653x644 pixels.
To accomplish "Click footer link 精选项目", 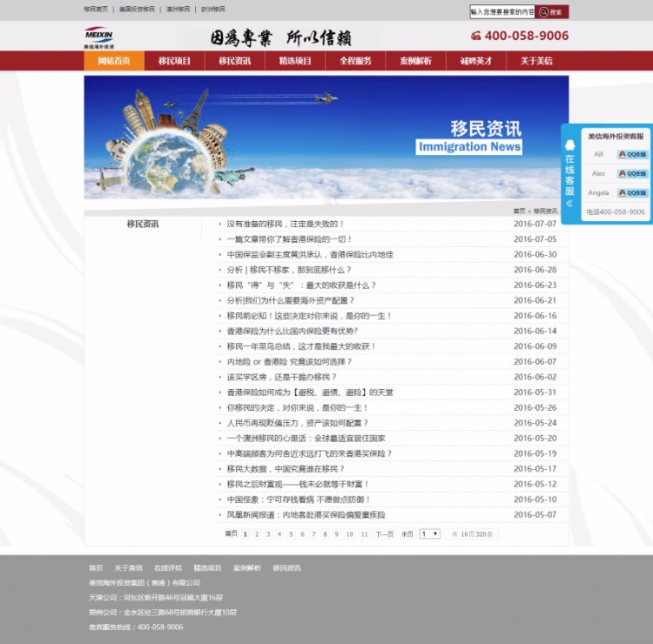I will (x=207, y=567).
